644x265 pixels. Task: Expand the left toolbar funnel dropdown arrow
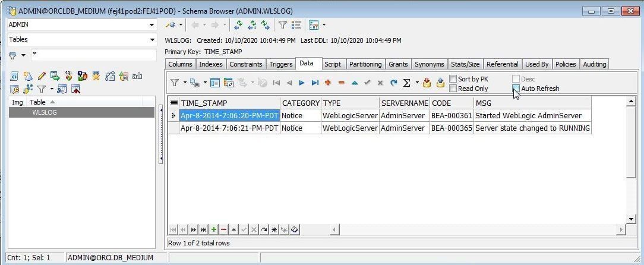coord(52,89)
